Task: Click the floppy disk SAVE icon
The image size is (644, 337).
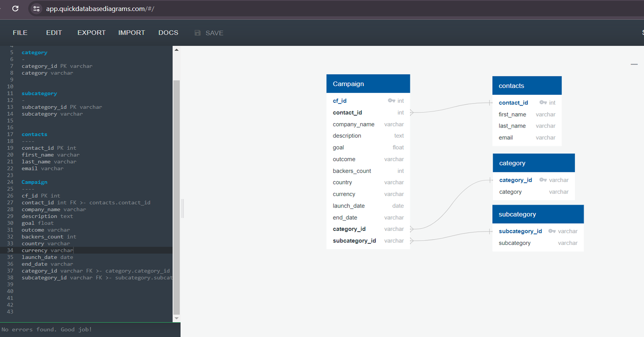Action: point(197,33)
